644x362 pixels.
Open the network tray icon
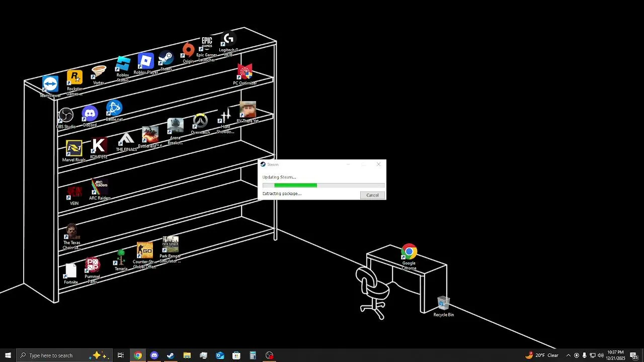(592, 355)
